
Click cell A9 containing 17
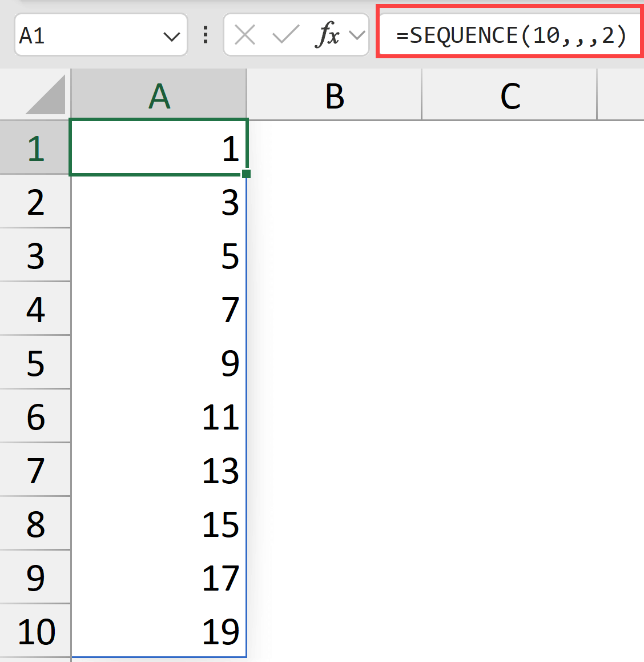coord(159,577)
